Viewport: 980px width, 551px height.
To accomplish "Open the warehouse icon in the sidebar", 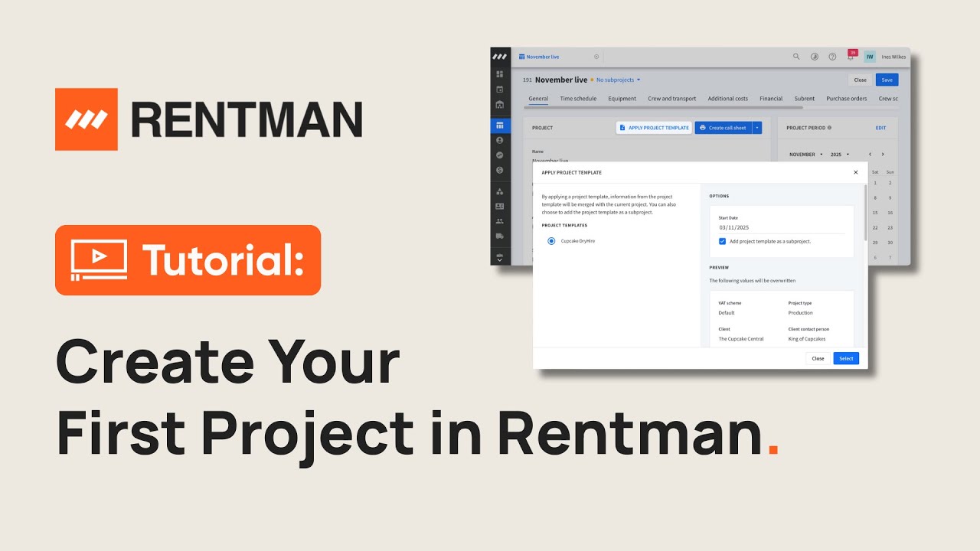I will point(500,105).
